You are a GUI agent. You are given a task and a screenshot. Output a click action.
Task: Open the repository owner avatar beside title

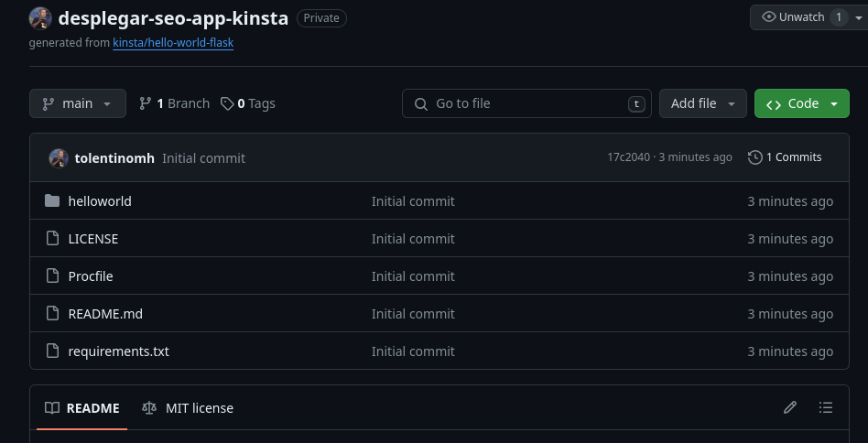pyautogui.click(x=40, y=18)
